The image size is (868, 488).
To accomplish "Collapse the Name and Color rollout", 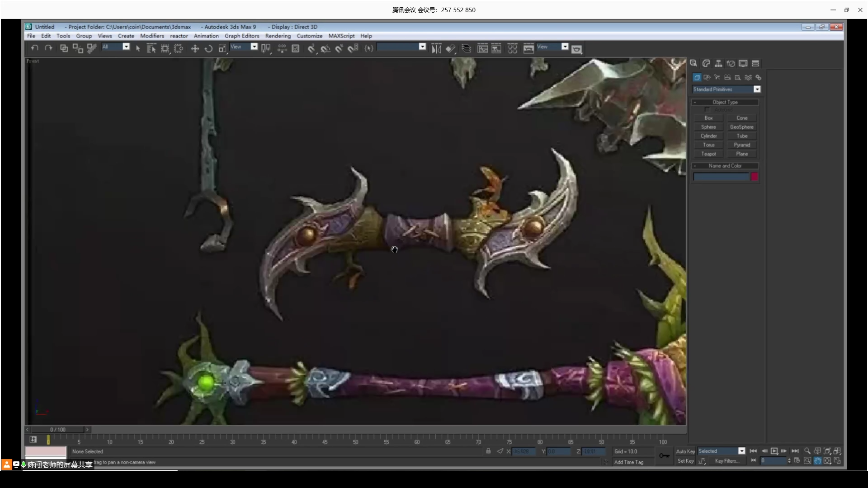I will 725,166.
